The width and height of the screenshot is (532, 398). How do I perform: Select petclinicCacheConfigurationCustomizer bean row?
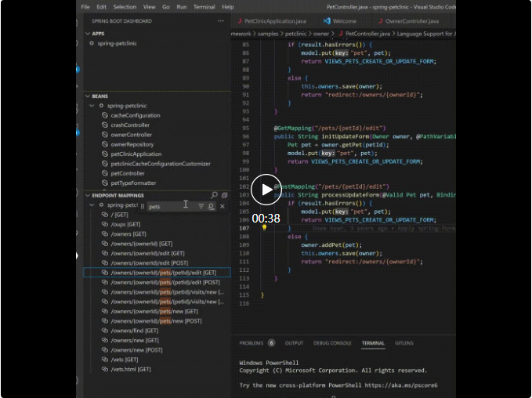click(157, 164)
